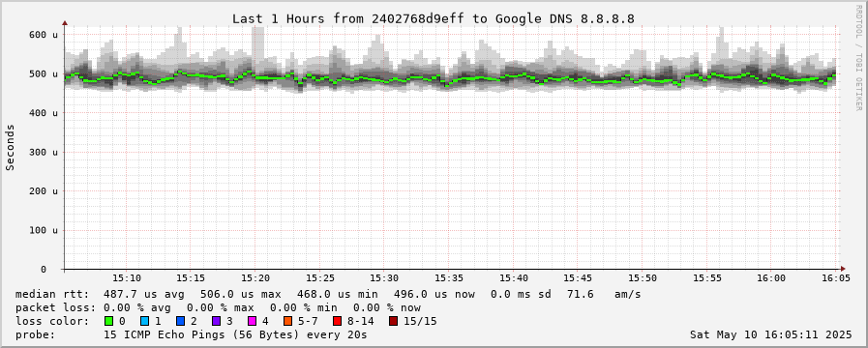868x348 pixels.
Task: Click the graph title mentioning Google DNS 8.8.8.8
Action: click(x=433, y=18)
